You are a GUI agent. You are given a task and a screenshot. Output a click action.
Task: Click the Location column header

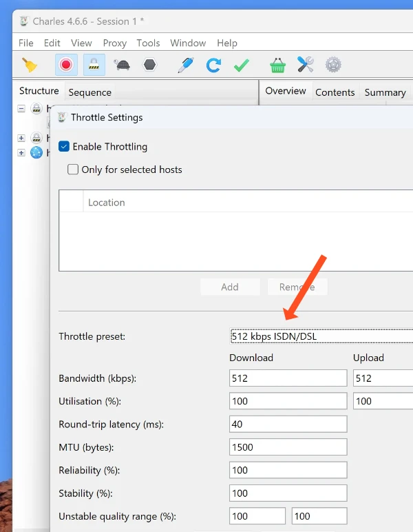[x=248, y=203]
